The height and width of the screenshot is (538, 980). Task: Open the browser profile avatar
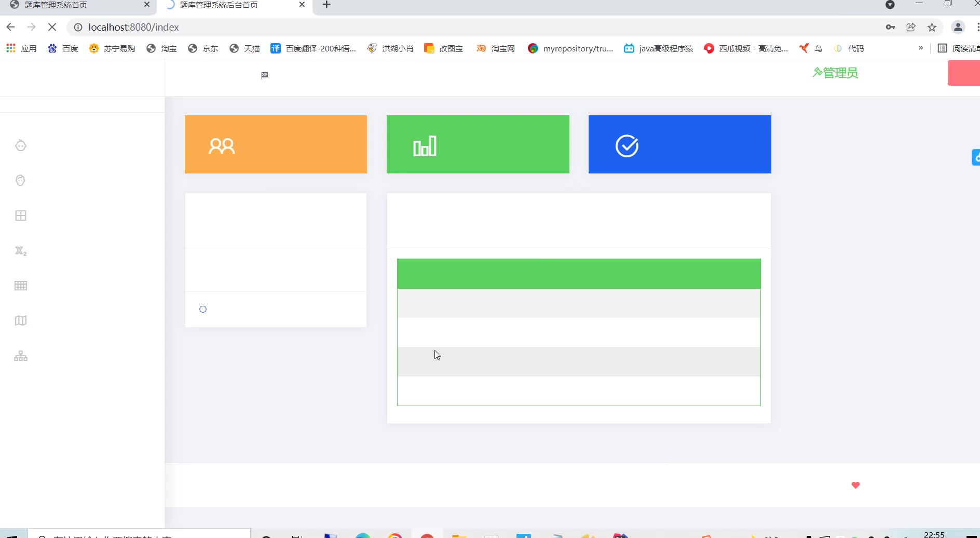[x=958, y=27]
